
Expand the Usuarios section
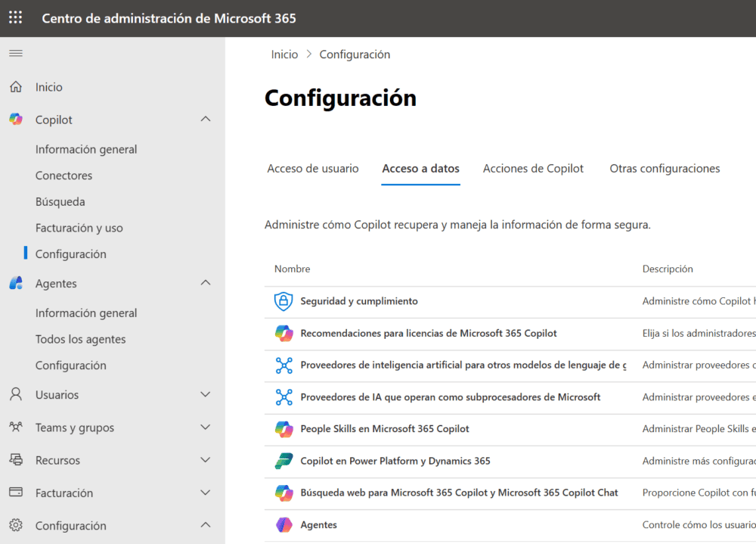[x=205, y=394]
